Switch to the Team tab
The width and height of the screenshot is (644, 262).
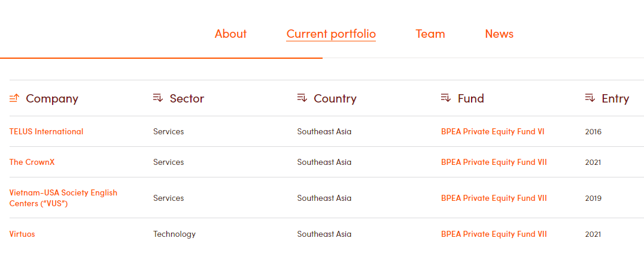430,34
